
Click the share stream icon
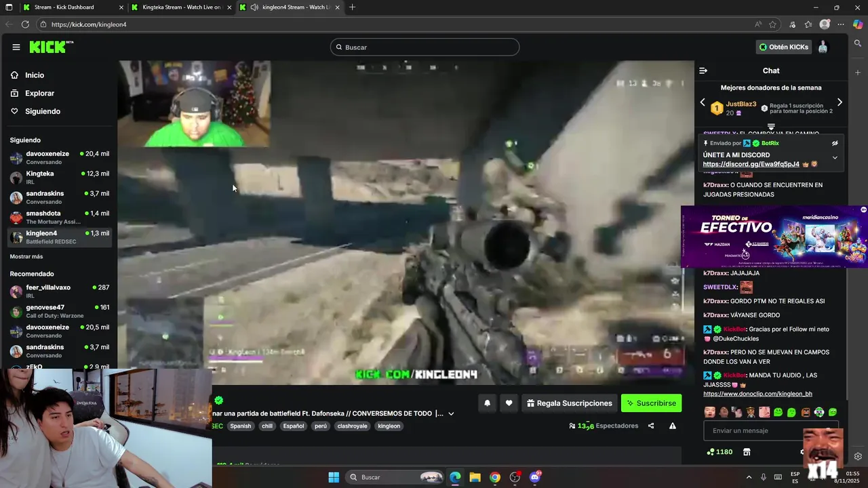tap(651, 426)
